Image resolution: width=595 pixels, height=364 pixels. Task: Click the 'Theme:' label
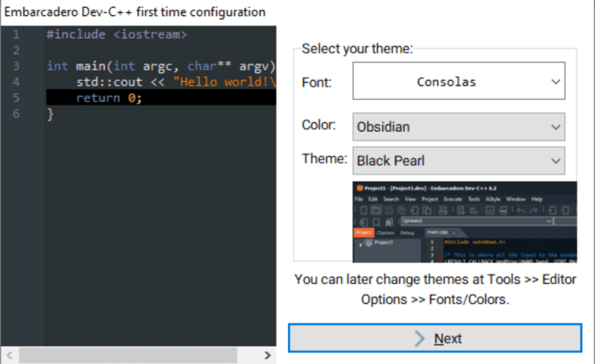pyautogui.click(x=324, y=159)
